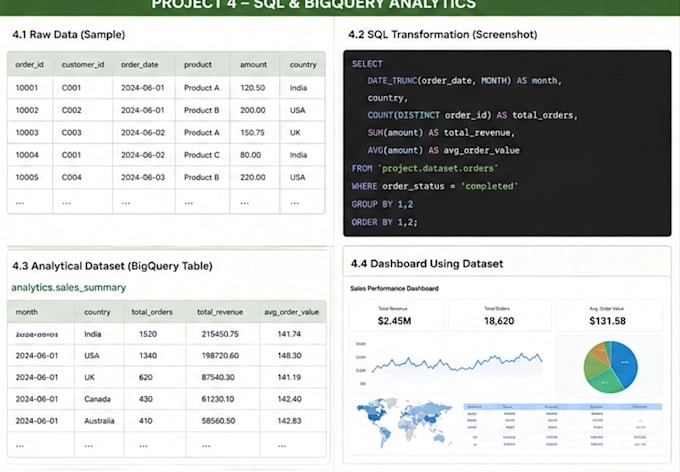Select the Australia country cell
This screenshot has height=472, width=680.
pos(99,421)
